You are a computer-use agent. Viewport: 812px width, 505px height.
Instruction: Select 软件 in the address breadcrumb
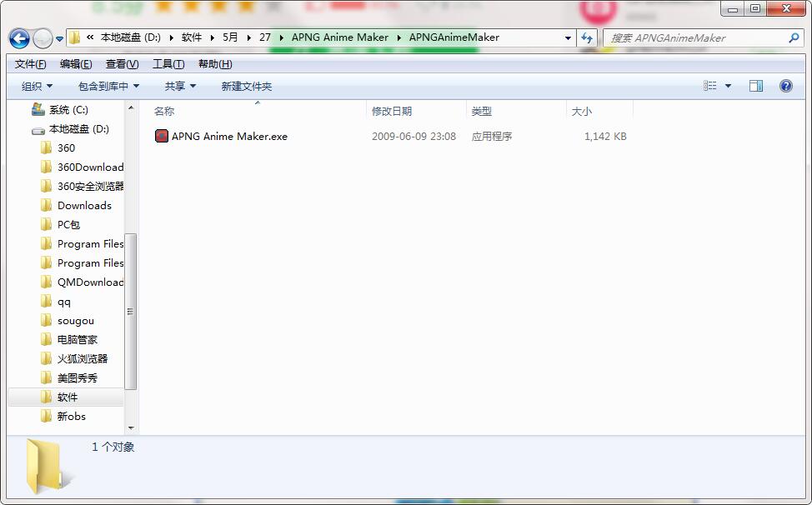coord(192,37)
